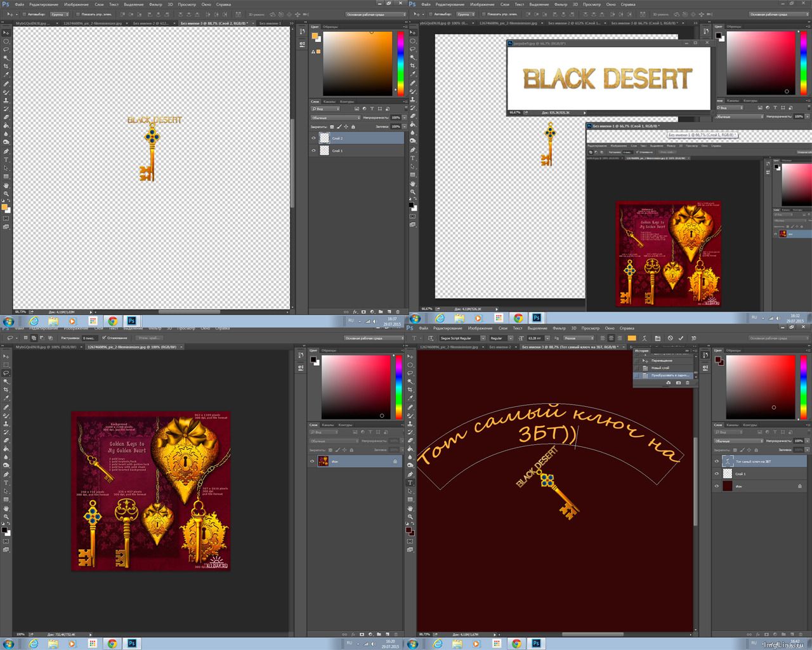Click the 3D button in text options bar

(x=693, y=338)
